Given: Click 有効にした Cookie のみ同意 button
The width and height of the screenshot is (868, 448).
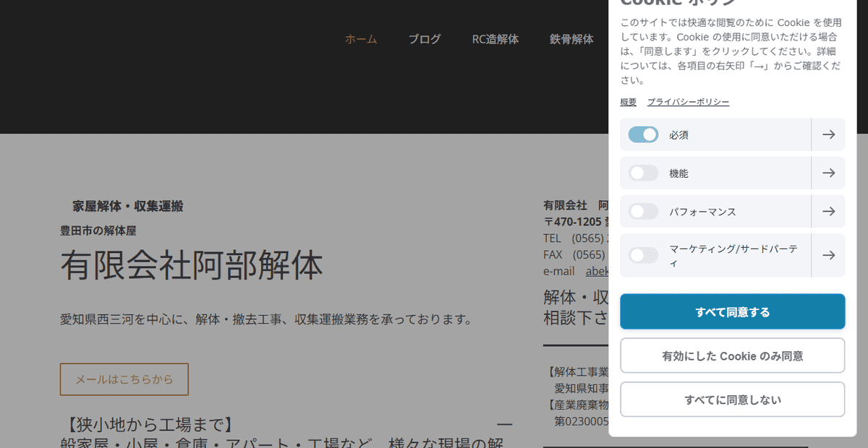Looking at the screenshot, I should [732, 356].
